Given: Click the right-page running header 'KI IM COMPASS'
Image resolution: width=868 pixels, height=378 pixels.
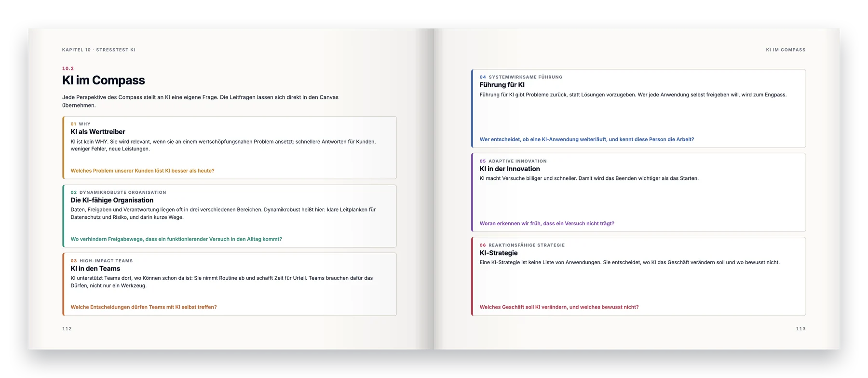Looking at the screenshot, I should tap(786, 50).
